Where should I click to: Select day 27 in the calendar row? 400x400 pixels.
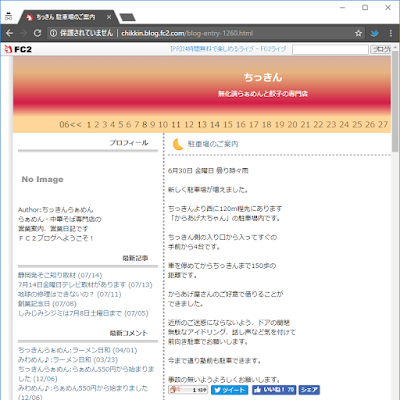tap(383, 125)
